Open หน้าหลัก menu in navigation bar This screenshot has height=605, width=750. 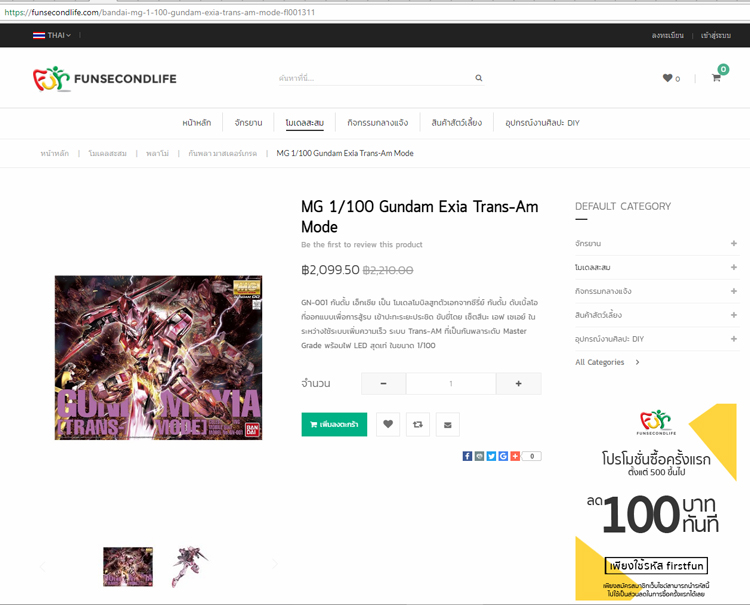point(197,123)
